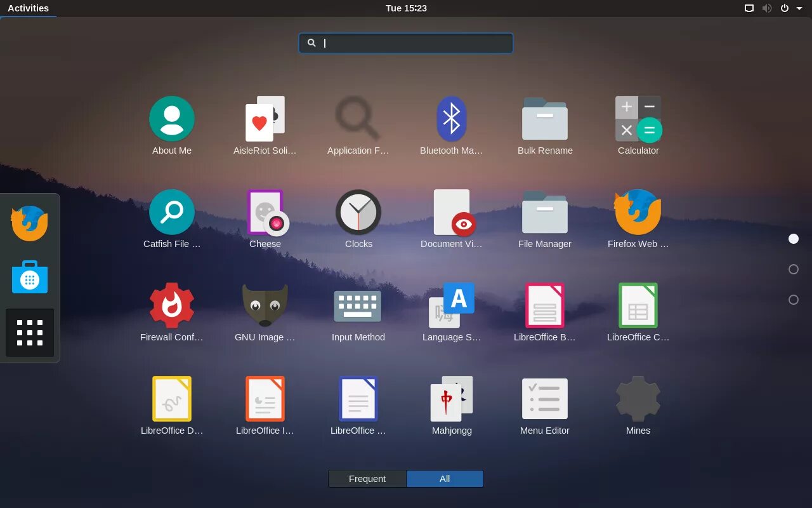Screen dimensions: 812x508
Task: Switch to the Frequent apps view
Action: pos(367,479)
